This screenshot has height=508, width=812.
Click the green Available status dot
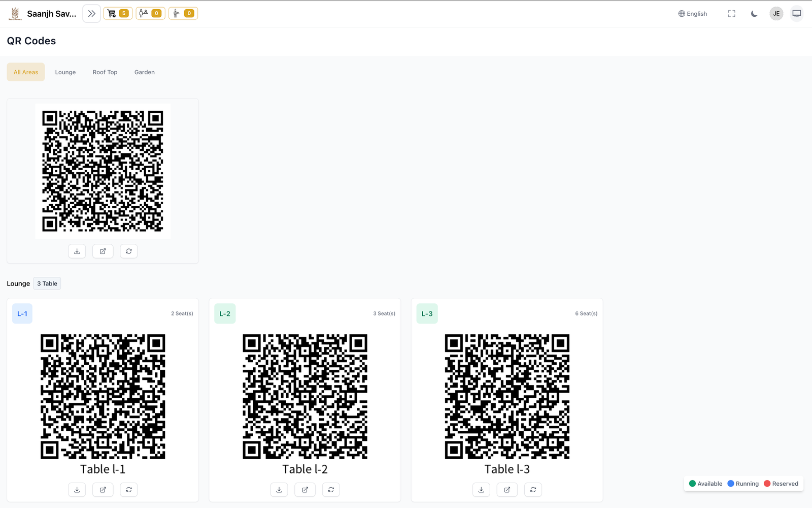[692, 484]
